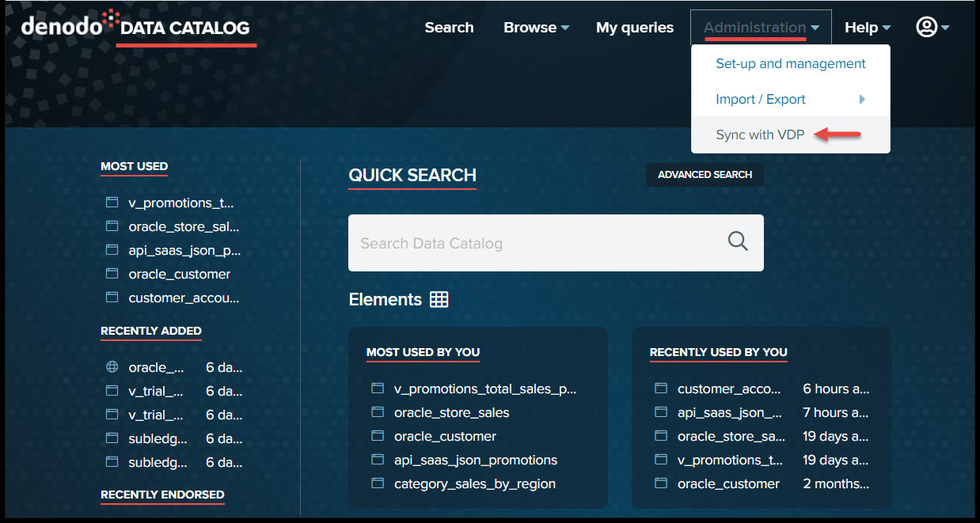Click view icon beside v_promotions_total_sales_p...

[x=378, y=388]
